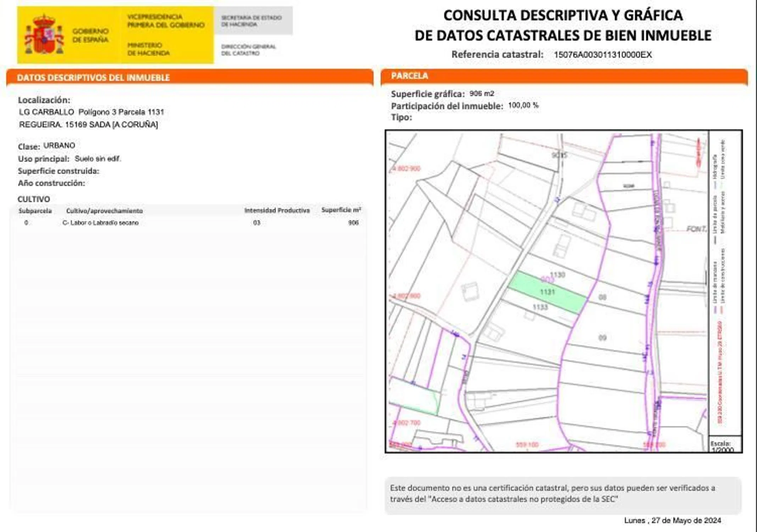Click the Intensidad Productiva column header
This screenshot has height=532, width=757.
(277, 210)
